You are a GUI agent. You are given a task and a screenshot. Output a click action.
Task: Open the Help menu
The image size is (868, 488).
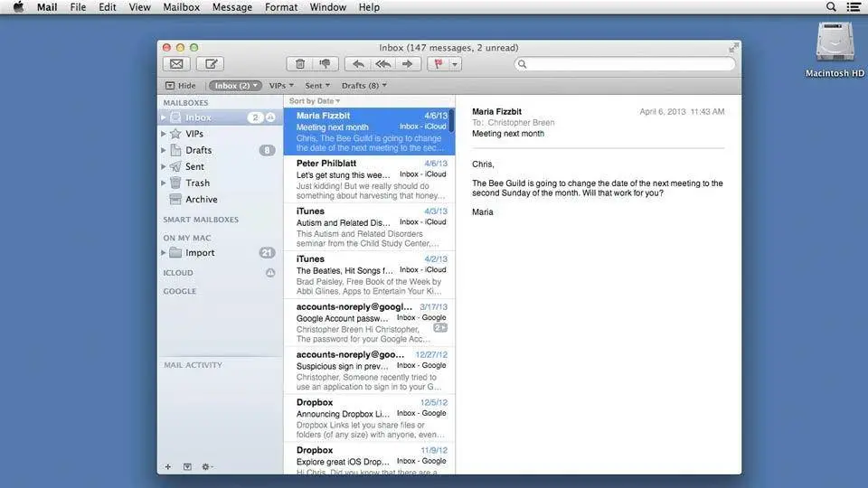(369, 7)
